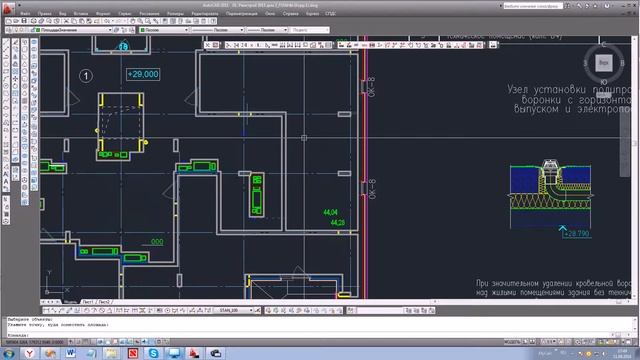Select the Move tool in Modify toolbar
The image size is (640, 360).
click(x=16, y=78)
